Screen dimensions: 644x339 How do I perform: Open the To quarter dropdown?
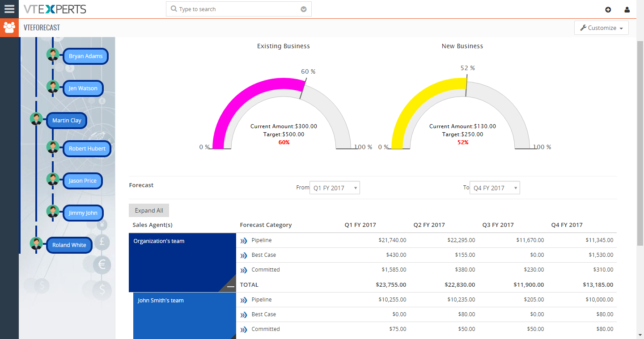tap(495, 188)
